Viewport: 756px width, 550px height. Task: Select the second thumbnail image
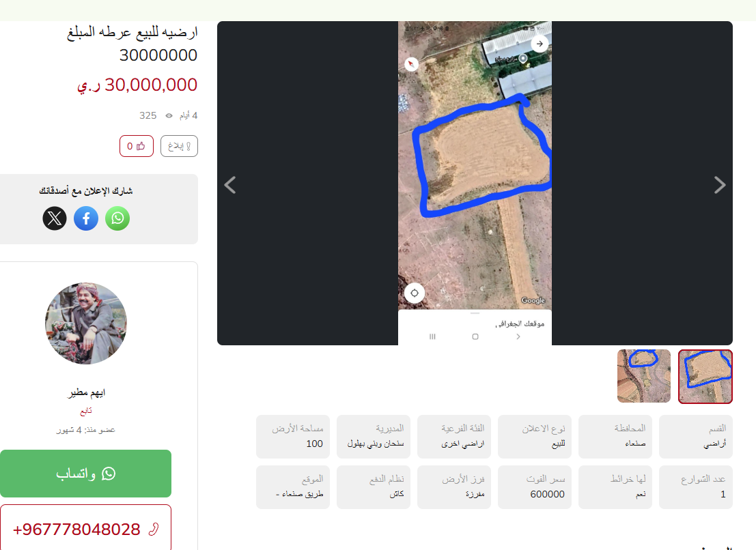(x=644, y=376)
